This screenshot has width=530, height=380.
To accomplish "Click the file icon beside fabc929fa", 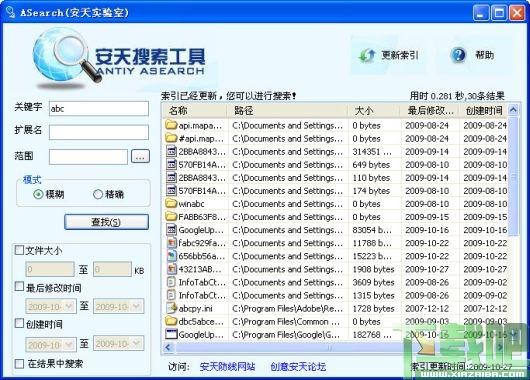I will tap(172, 243).
